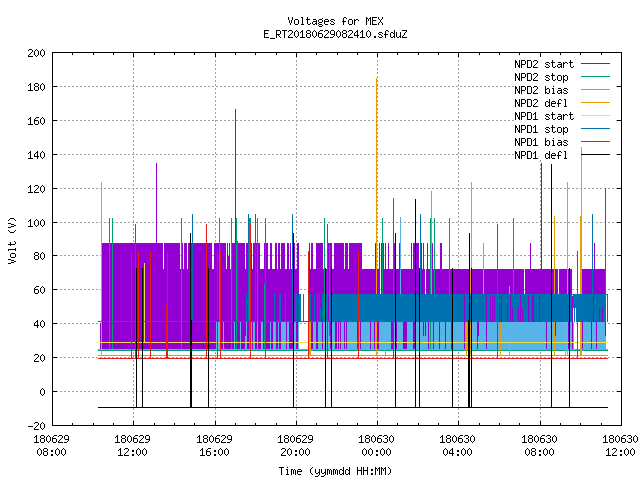Click the purple NPD2 start legend line

click(596, 64)
